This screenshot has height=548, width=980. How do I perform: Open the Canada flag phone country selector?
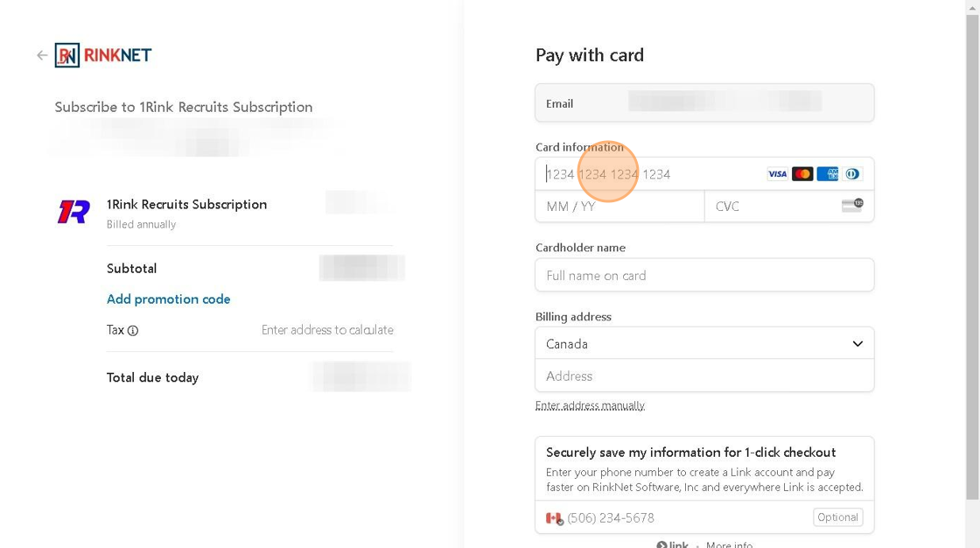[554, 518]
